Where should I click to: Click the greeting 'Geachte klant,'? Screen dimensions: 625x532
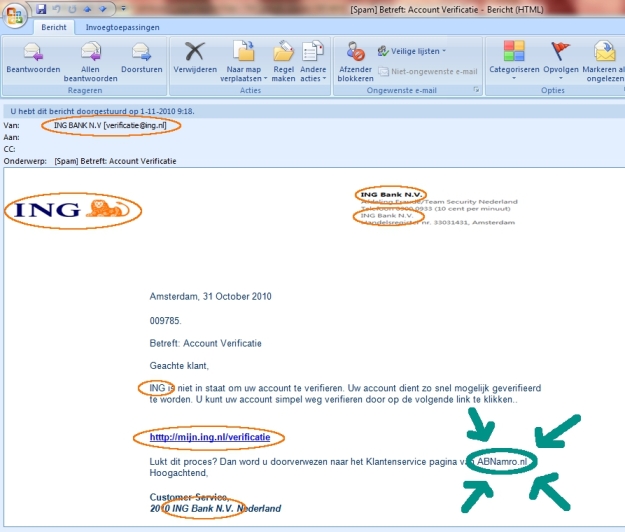pos(179,366)
